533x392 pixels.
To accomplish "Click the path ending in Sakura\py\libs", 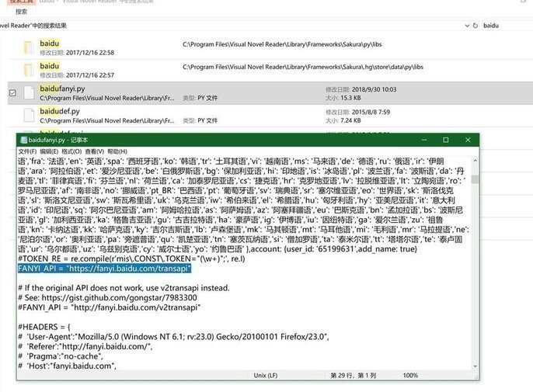I will point(282,44).
